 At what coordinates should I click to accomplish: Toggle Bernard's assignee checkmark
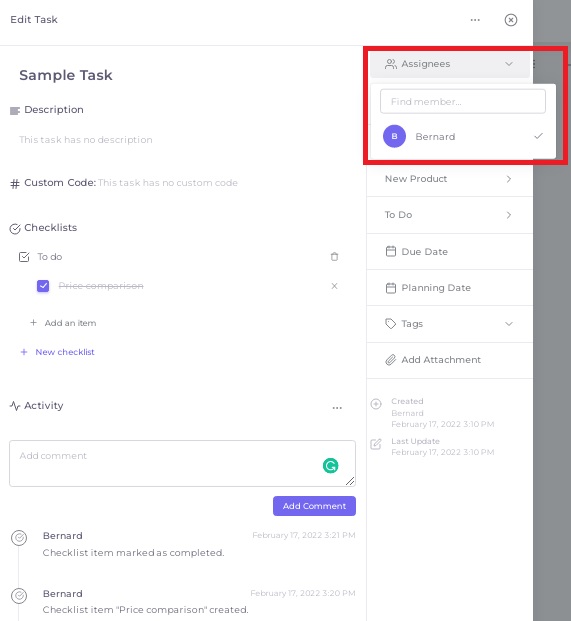(538, 136)
